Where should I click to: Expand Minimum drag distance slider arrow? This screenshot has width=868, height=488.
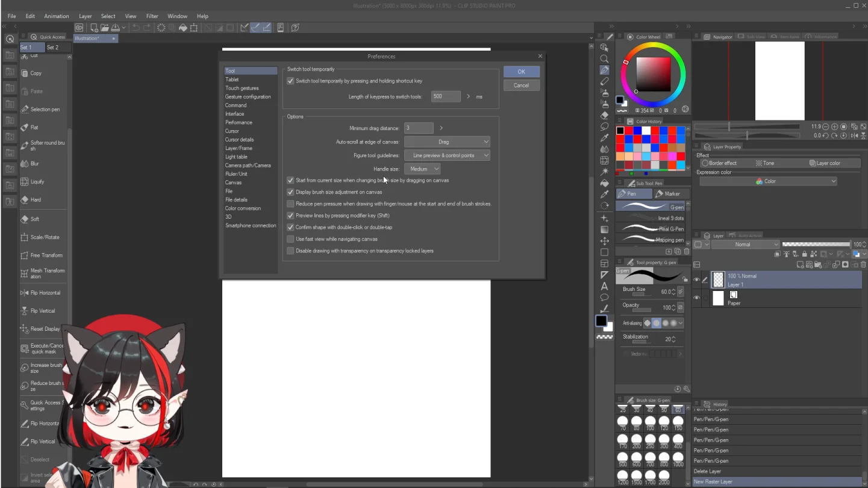(x=441, y=128)
